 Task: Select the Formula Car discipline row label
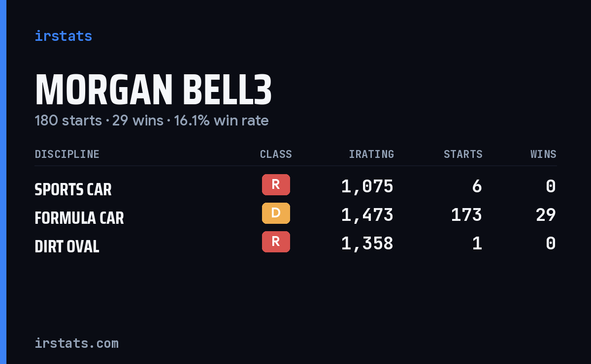click(x=79, y=218)
